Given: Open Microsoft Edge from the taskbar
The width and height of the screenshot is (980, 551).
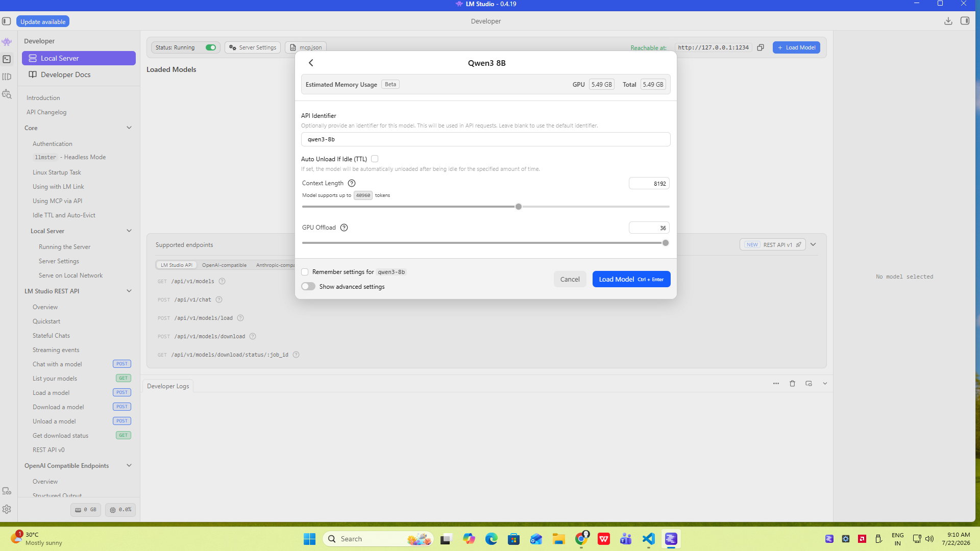Looking at the screenshot, I should click(491, 539).
